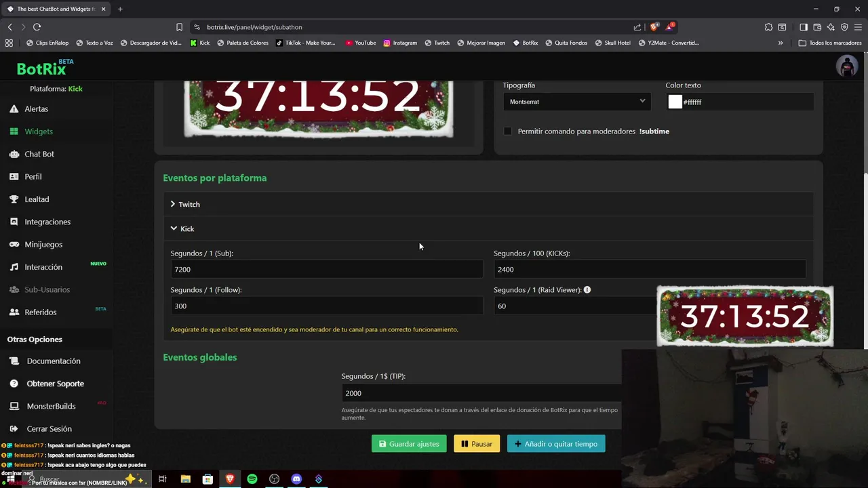Click Cerrar Sesión to log out
The width and height of the screenshot is (868, 488).
(x=49, y=428)
